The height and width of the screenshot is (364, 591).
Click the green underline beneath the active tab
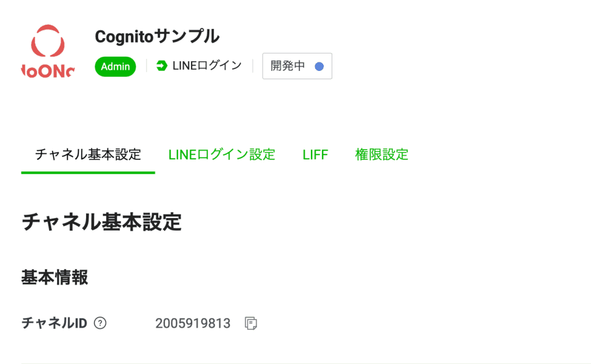point(88,172)
